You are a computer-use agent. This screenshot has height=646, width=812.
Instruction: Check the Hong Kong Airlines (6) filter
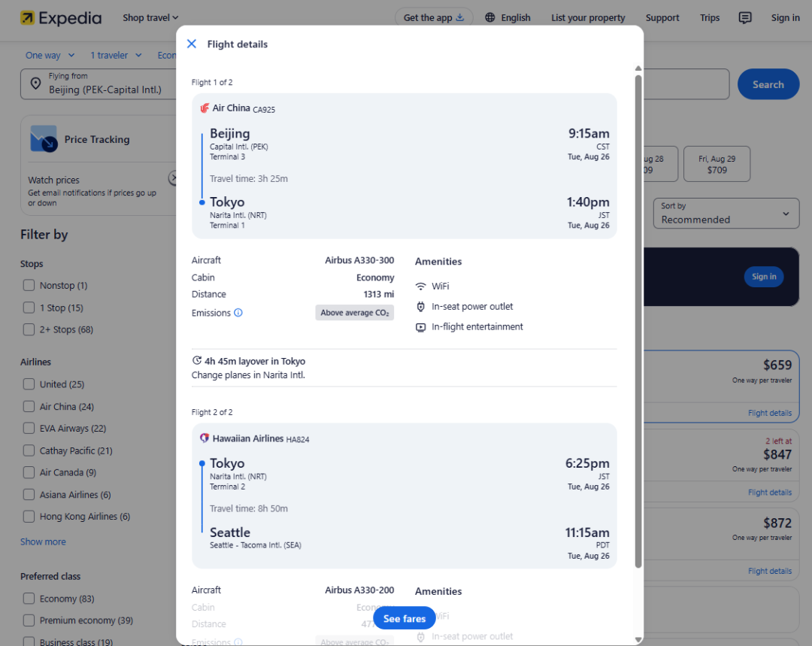[29, 517]
